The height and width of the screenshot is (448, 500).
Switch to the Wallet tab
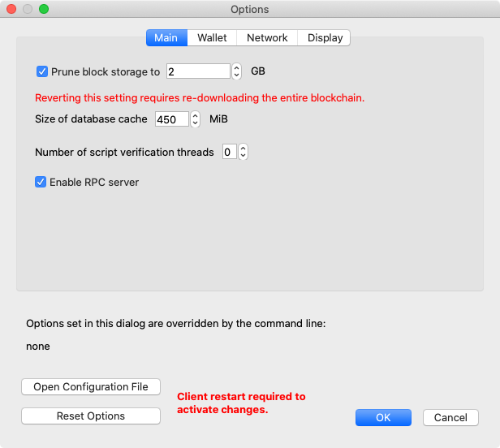[x=212, y=38]
